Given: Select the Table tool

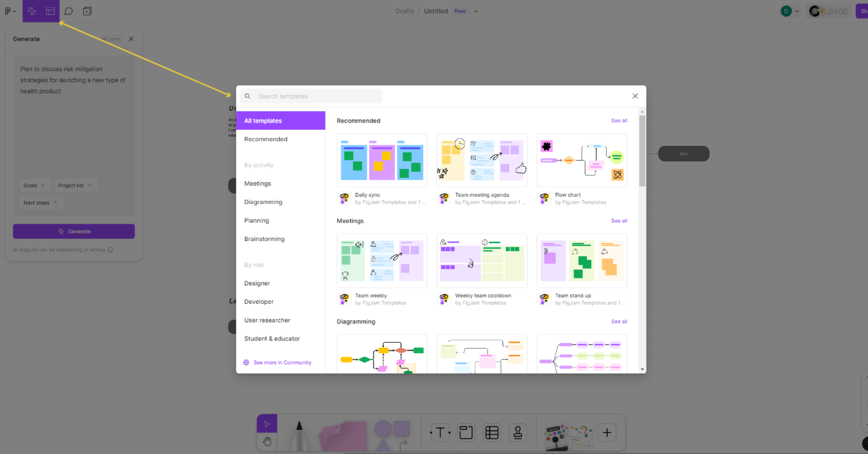Looking at the screenshot, I should [492, 433].
